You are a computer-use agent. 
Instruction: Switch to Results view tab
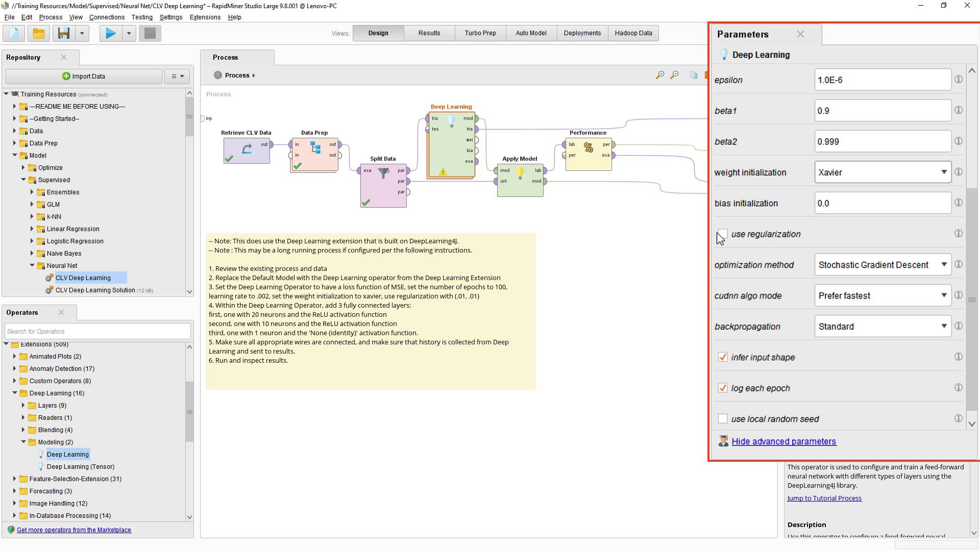pyautogui.click(x=429, y=32)
